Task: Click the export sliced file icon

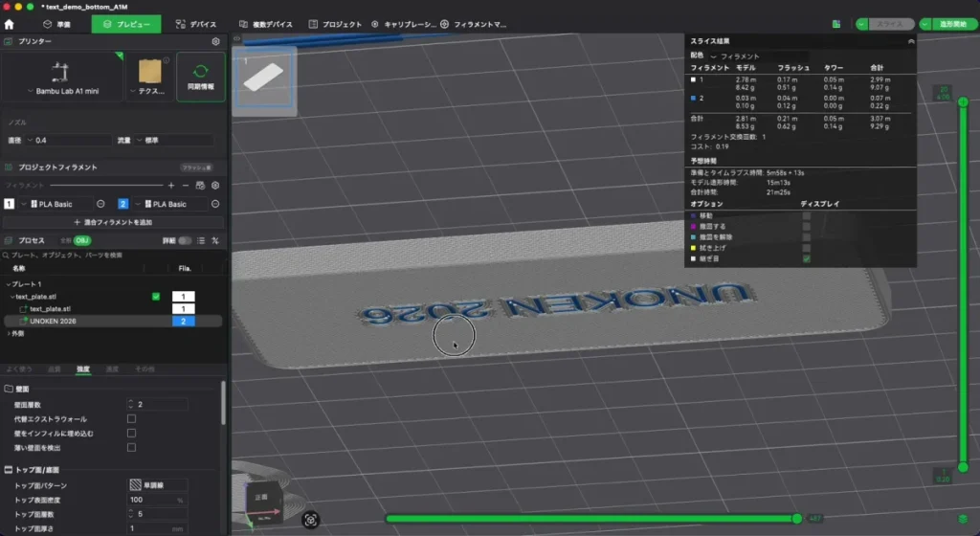Action: [836, 24]
